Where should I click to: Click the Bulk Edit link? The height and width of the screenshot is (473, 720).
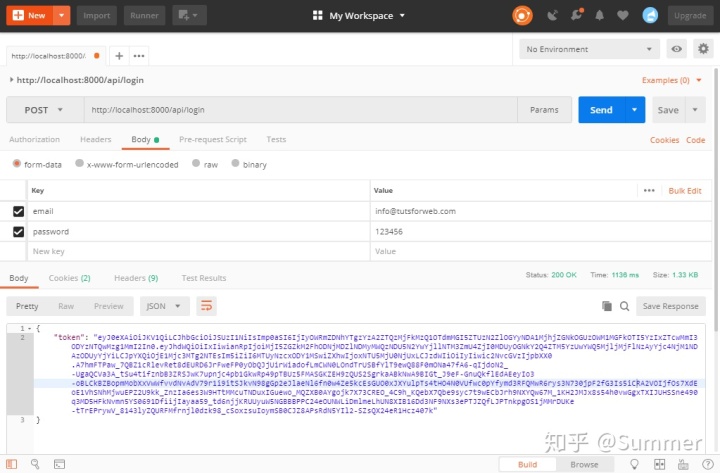pyautogui.click(x=685, y=191)
